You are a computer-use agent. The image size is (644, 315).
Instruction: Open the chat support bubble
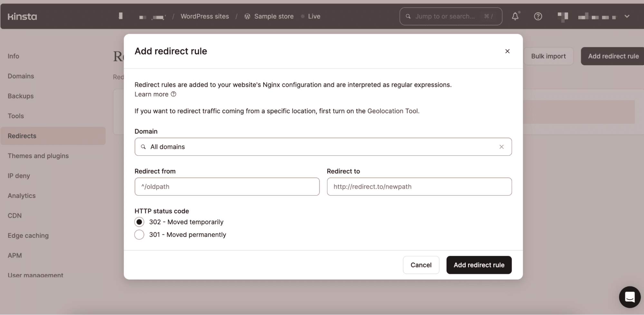(630, 297)
